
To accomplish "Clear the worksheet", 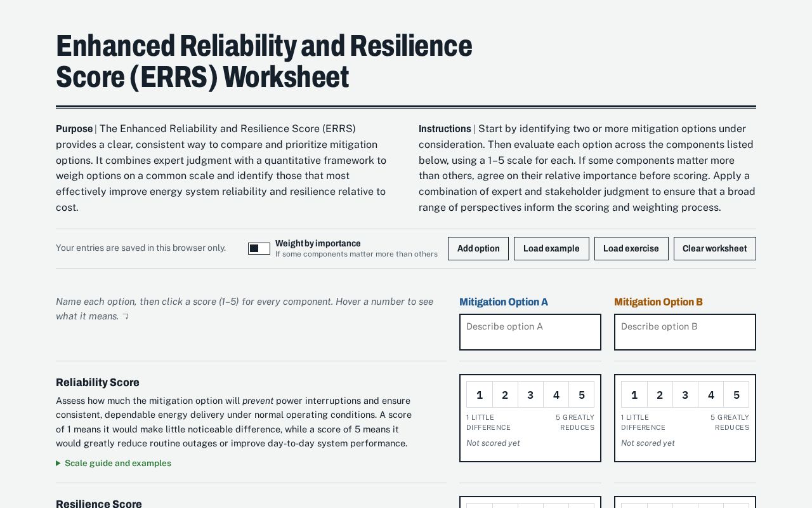I will (715, 248).
